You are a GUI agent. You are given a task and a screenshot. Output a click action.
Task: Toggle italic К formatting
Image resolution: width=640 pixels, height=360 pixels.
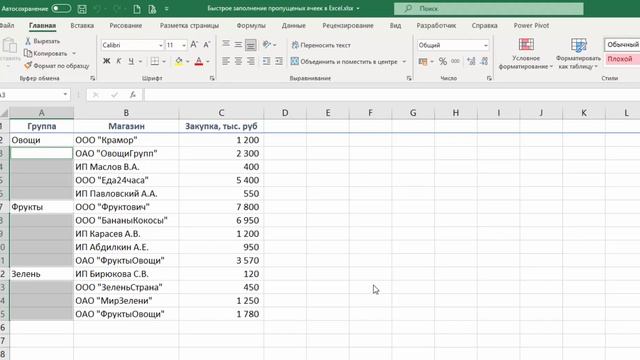tap(119, 62)
